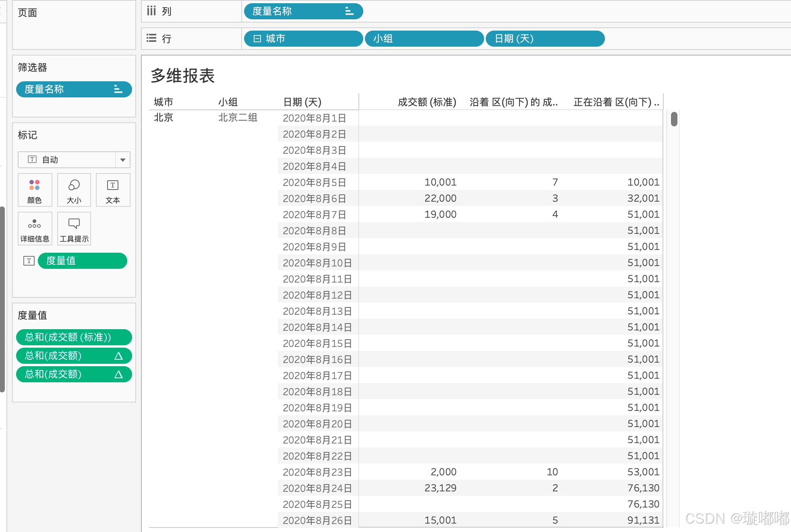Collapse the 城市 pill hierarchy box
Viewport: 791px width, 532px height.
click(x=257, y=39)
